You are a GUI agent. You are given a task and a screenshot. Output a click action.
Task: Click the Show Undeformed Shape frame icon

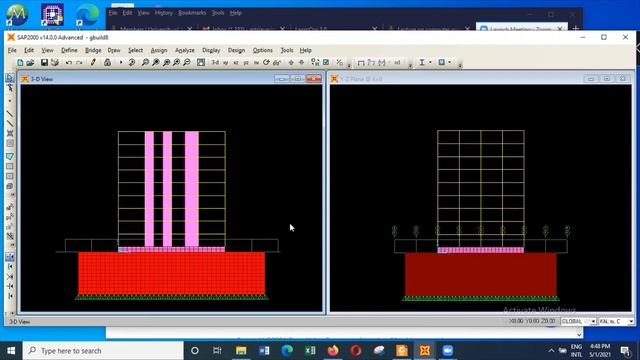point(361,62)
